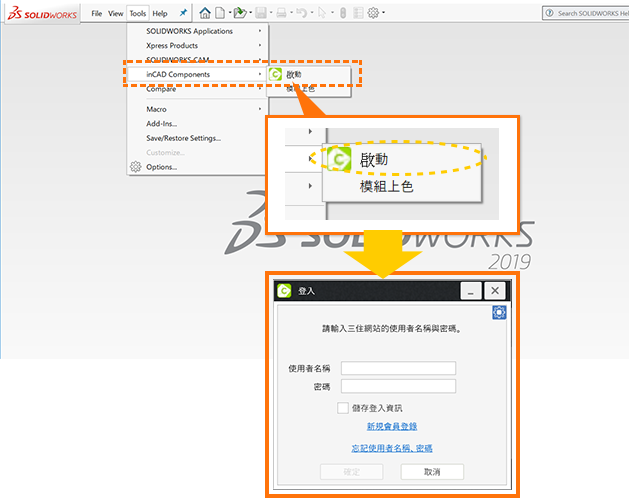629x498 pixels.
Task: Expand the New document dropdown arrow
Action: [230, 13]
